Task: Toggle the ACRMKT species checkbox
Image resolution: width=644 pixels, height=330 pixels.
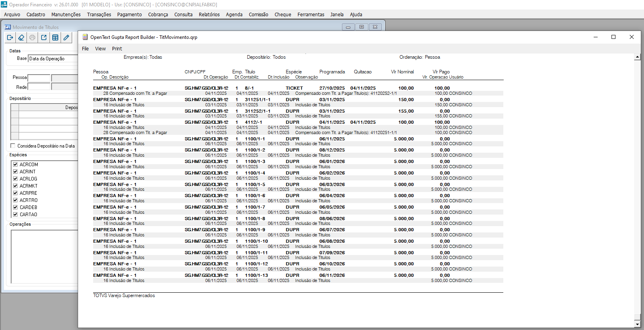Action: tap(15, 186)
